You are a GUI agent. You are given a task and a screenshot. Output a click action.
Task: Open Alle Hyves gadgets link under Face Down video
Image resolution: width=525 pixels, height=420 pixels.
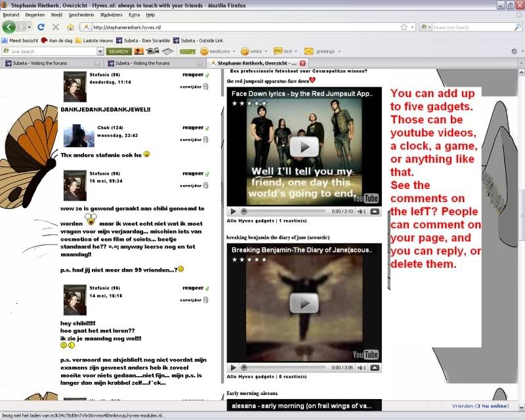251,221
